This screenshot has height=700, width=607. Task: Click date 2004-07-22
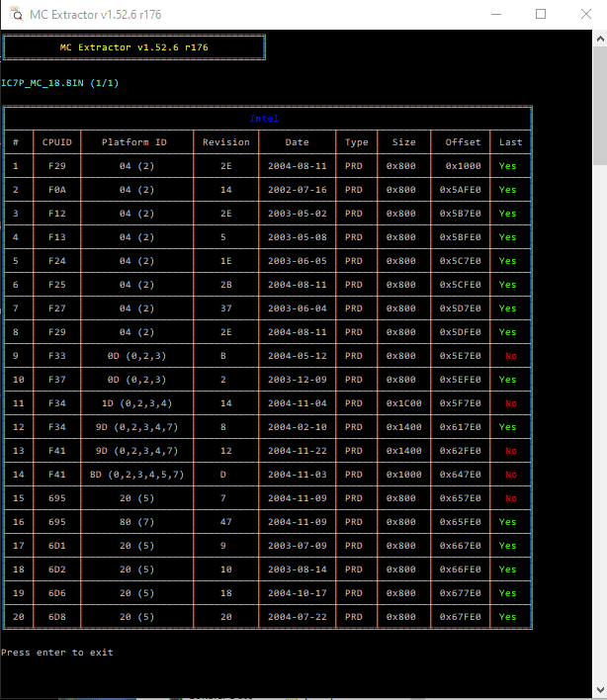coord(297,617)
